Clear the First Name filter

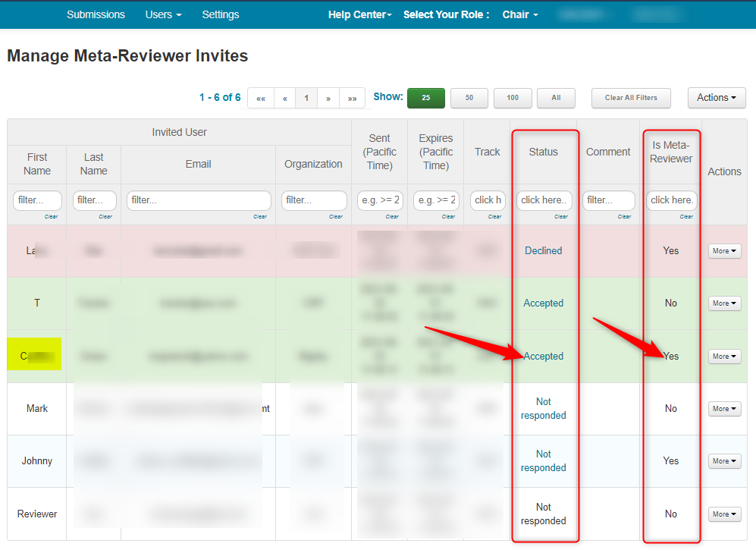tap(51, 217)
